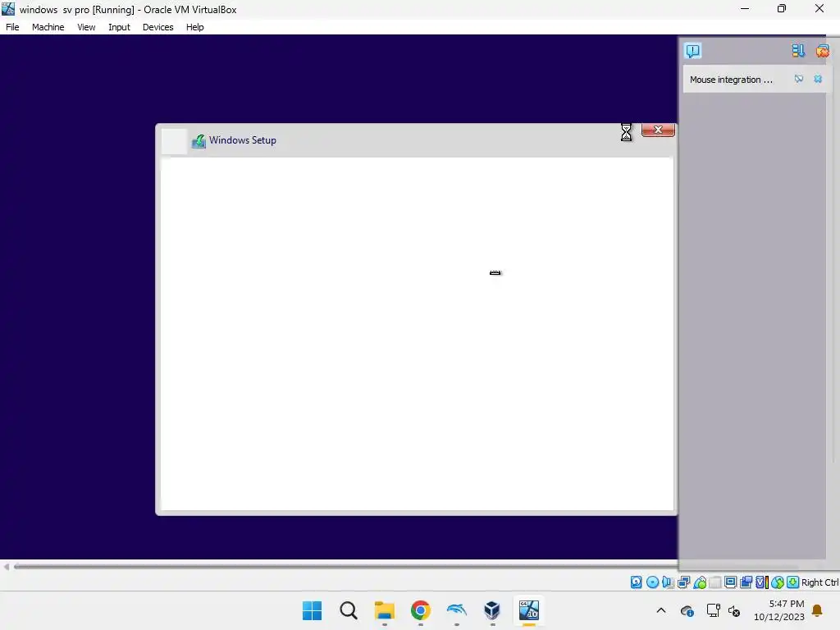Click the Right Ctrl host key label
The image size is (840, 630).
pyautogui.click(x=819, y=582)
